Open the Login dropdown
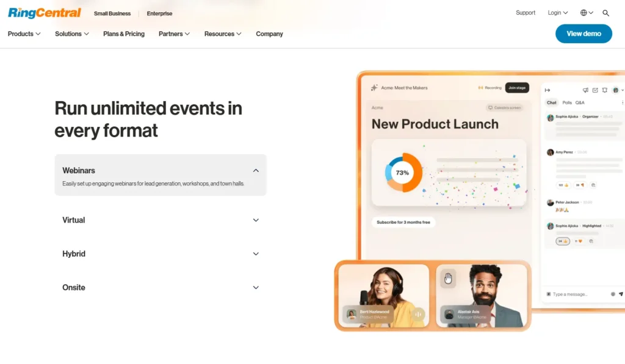Image resolution: width=625 pixels, height=364 pixels. click(558, 13)
